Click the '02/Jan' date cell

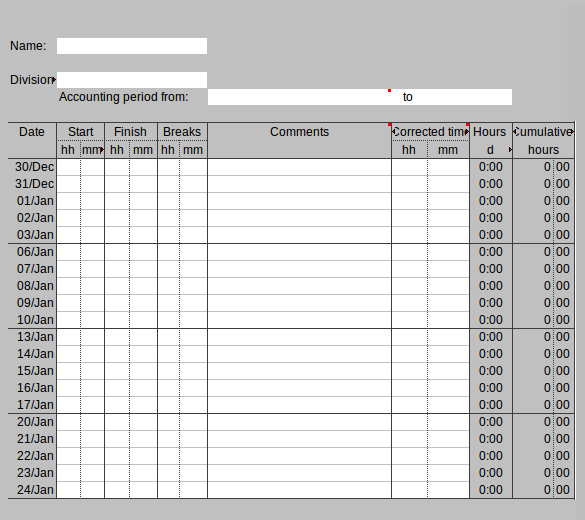click(x=32, y=218)
